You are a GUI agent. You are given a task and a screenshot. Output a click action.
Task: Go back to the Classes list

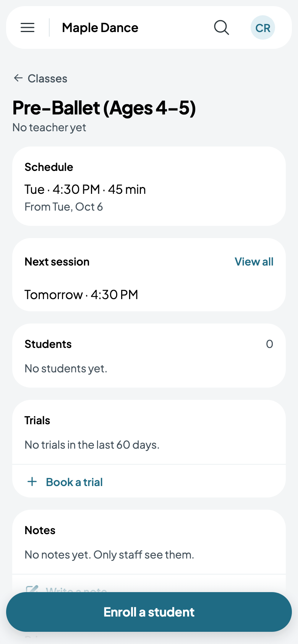pos(47,79)
